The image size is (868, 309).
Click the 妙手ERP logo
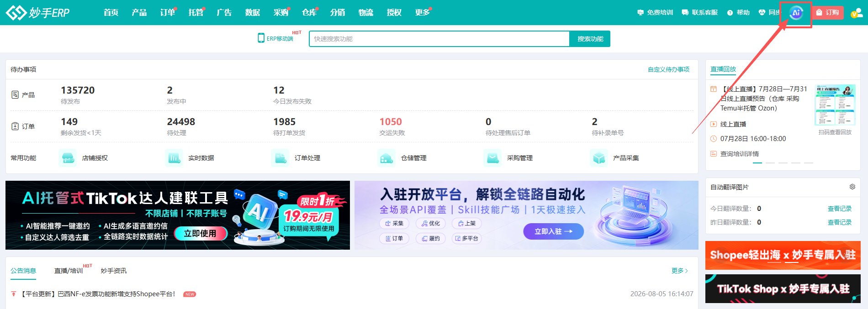point(37,12)
